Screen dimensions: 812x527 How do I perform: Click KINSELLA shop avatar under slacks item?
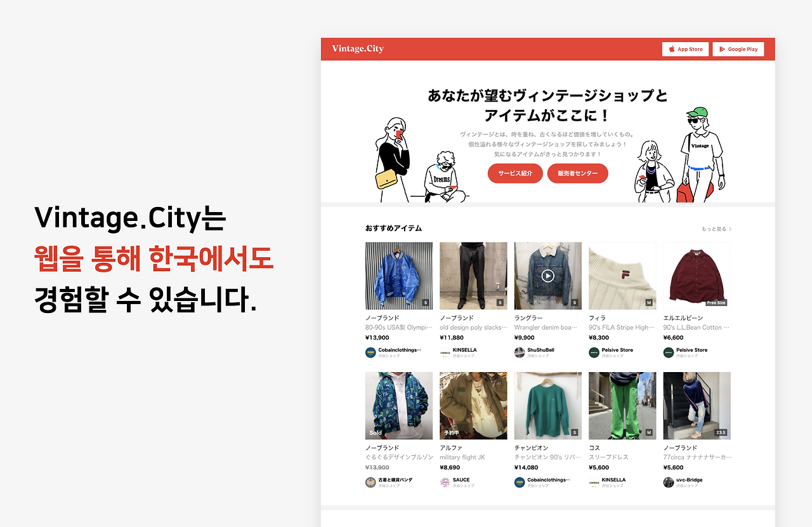click(x=445, y=352)
